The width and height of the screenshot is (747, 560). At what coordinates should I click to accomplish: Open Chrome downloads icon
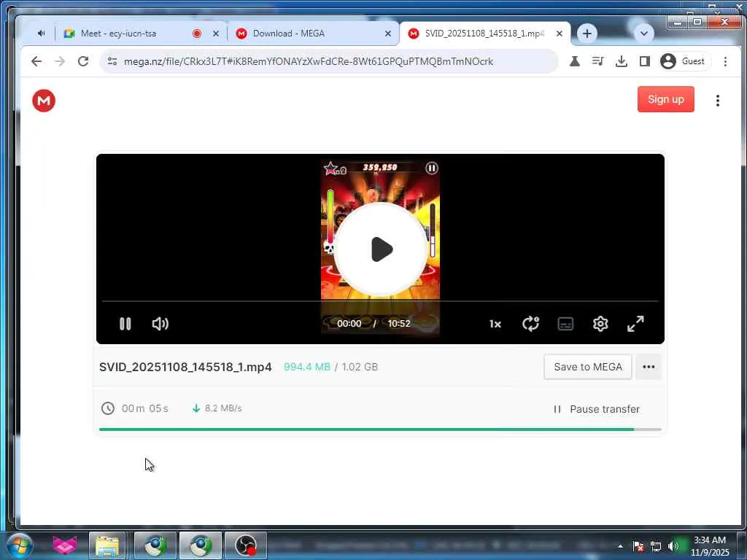click(x=622, y=61)
